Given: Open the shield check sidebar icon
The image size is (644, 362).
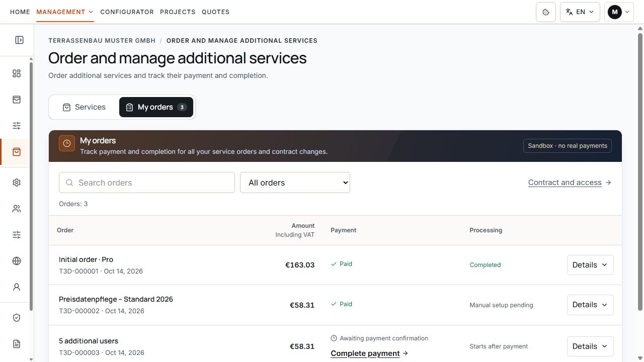Looking at the screenshot, I should 17,318.
